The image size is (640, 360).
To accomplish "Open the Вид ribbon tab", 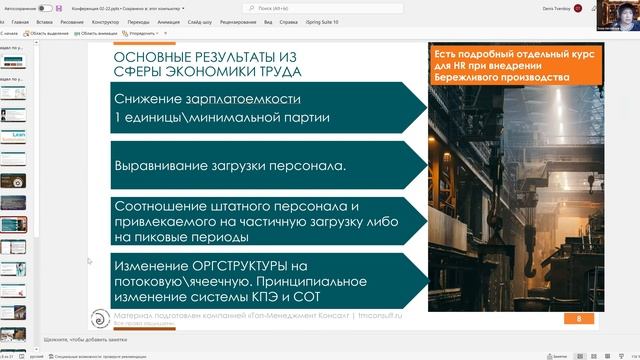I will point(268,22).
